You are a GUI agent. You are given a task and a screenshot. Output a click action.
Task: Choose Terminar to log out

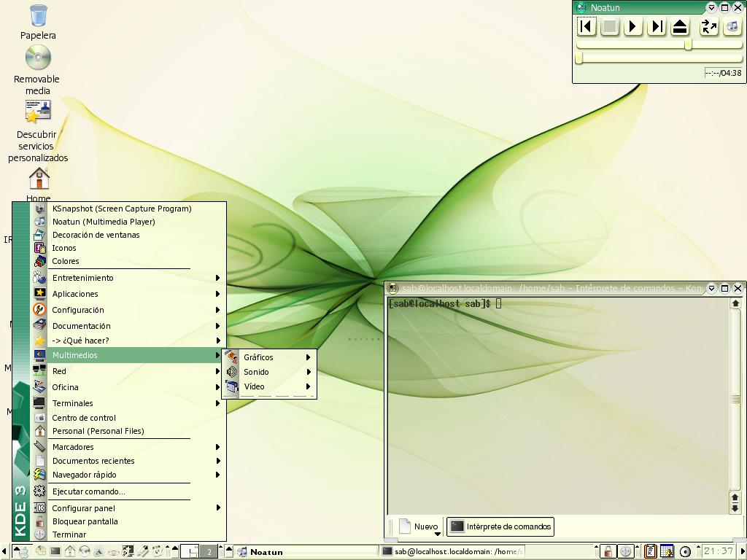click(128, 534)
